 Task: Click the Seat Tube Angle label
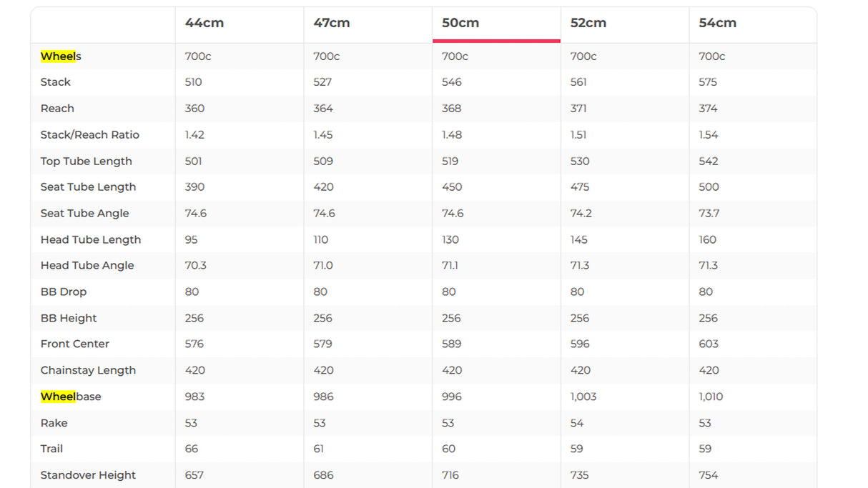pos(85,214)
